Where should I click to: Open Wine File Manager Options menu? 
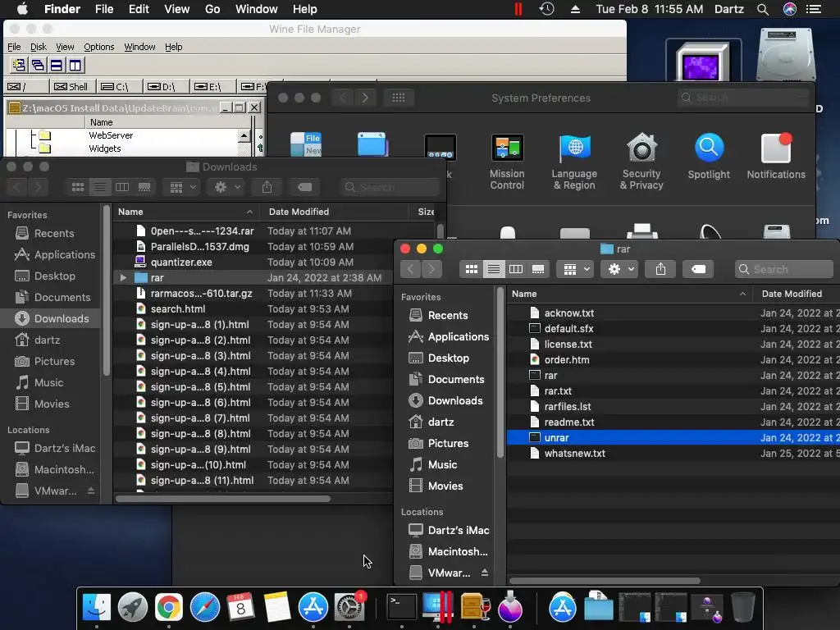pos(99,47)
